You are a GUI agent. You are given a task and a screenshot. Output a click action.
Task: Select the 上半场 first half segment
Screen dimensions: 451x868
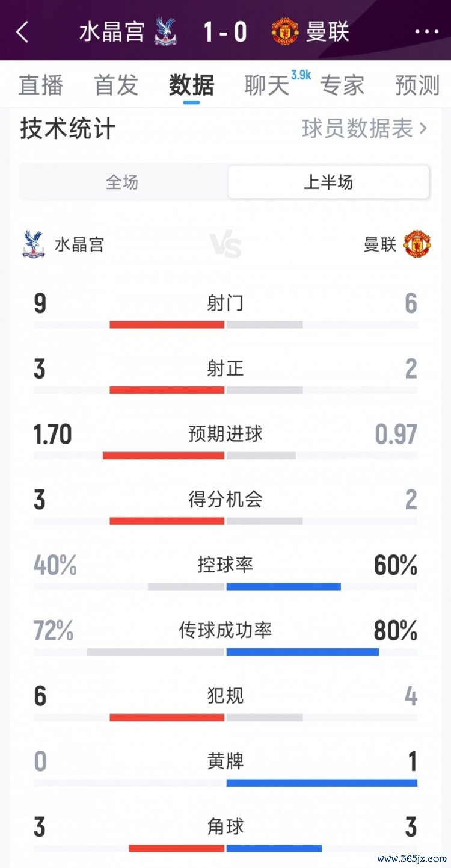coord(328,182)
